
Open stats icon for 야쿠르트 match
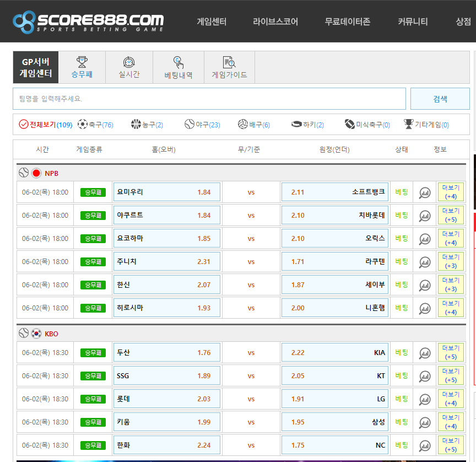pyautogui.click(x=425, y=216)
